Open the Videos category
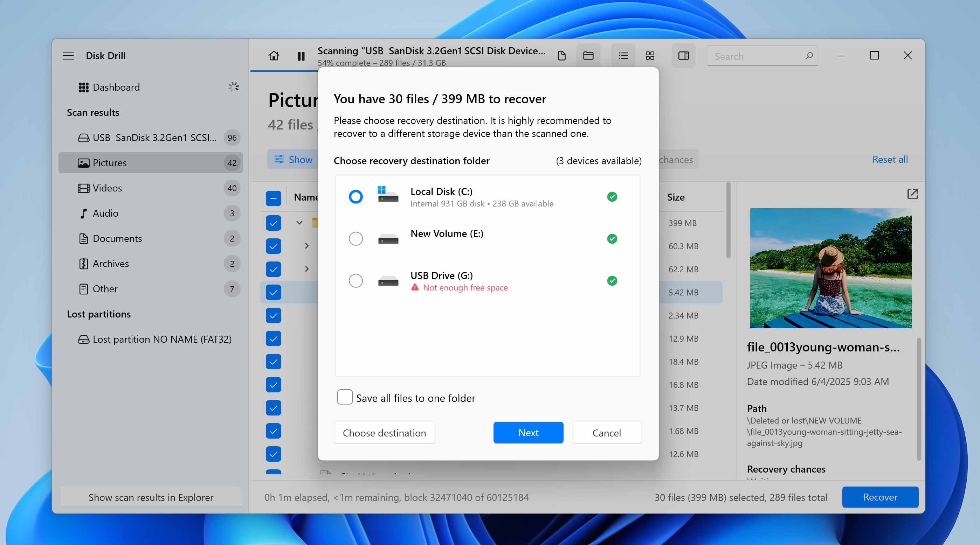This screenshot has height=545, width=980. [151, 188]
